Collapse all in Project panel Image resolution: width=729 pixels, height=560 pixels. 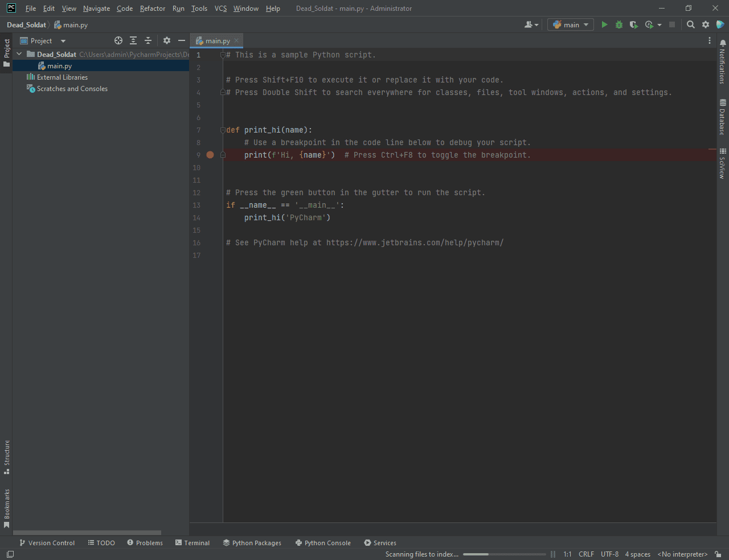(148, 40)
